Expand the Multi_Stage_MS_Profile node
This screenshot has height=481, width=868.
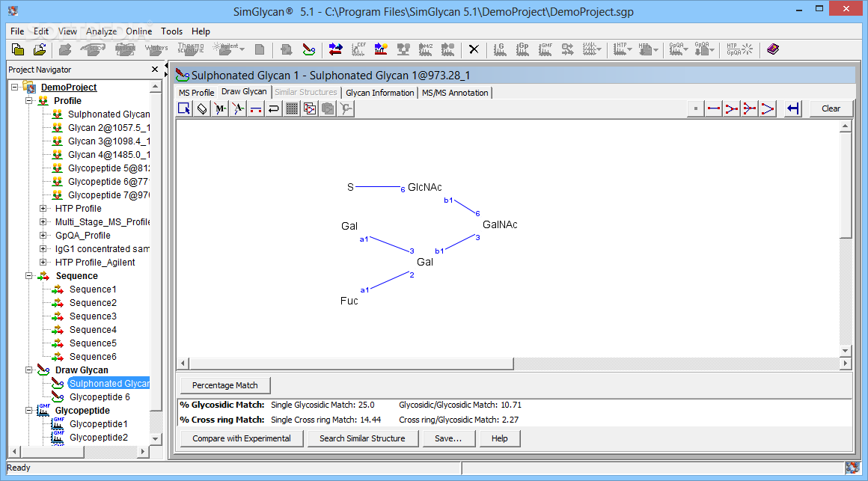(43, 222)
